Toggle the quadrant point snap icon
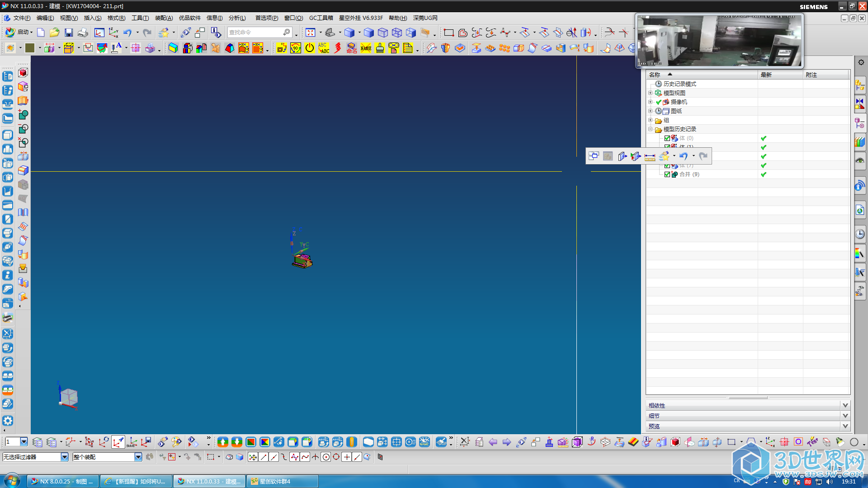868x488 pixels. (336, 457)
